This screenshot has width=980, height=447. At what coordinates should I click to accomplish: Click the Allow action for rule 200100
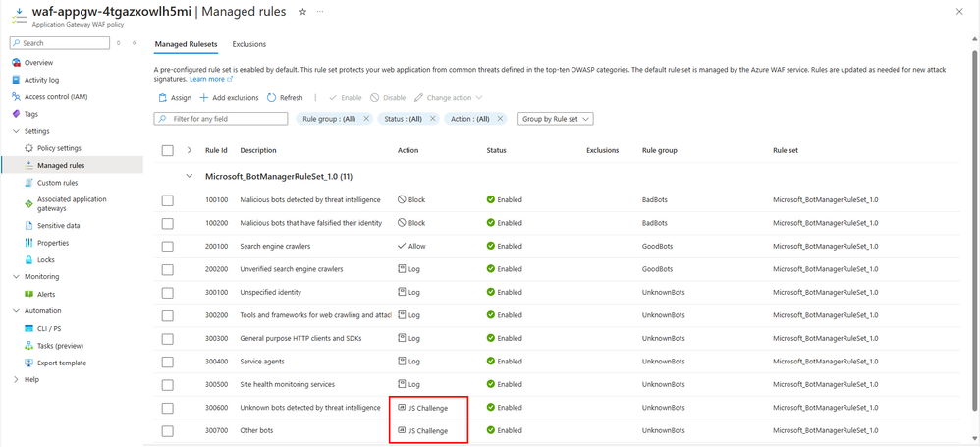point(411,247)
